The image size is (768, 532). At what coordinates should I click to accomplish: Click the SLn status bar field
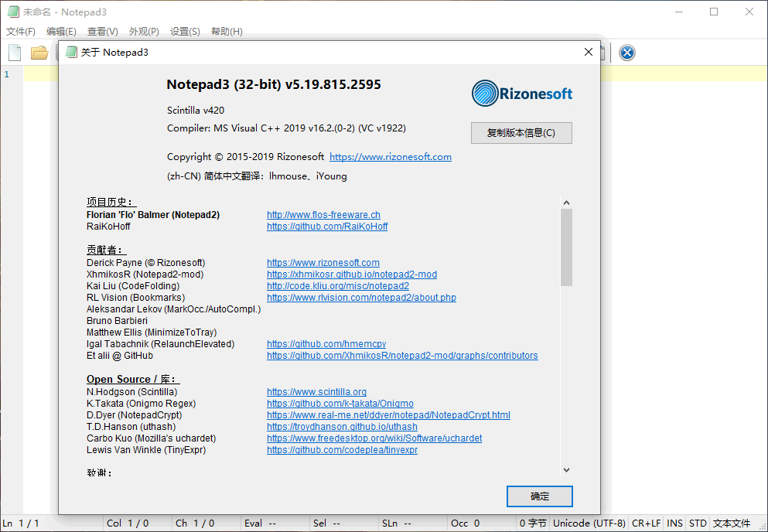coord(413,523)
